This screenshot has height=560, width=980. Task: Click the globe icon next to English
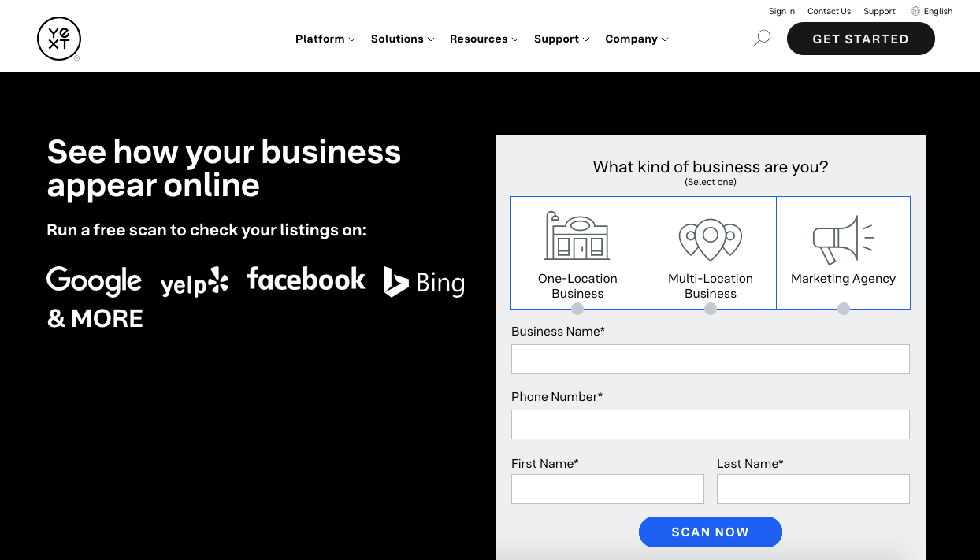click(x=914, y=10)
